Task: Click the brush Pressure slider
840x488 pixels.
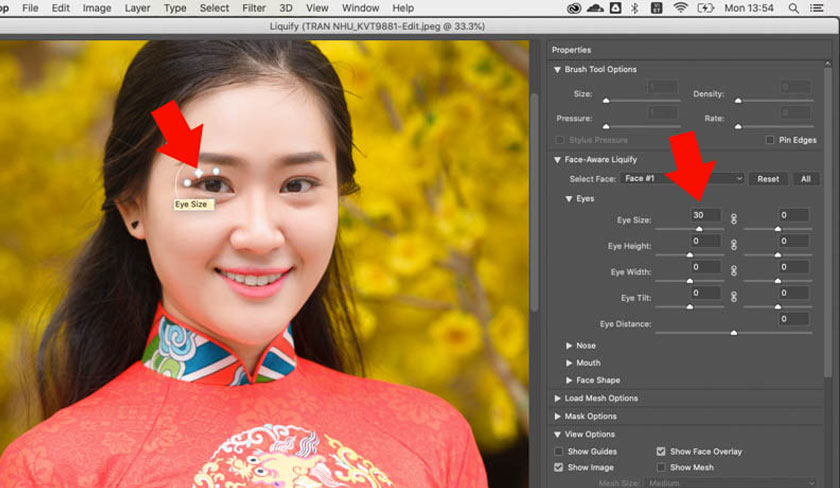Action: coord(641,126)
